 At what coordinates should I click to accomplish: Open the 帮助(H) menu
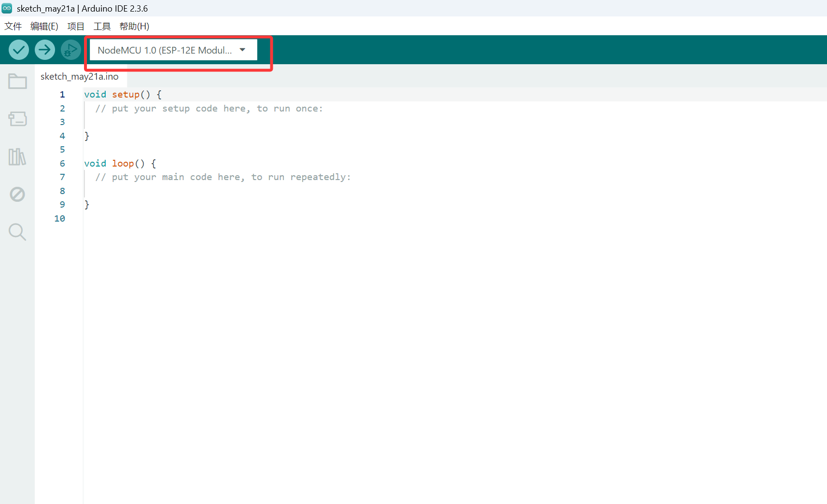pos(134,26)
